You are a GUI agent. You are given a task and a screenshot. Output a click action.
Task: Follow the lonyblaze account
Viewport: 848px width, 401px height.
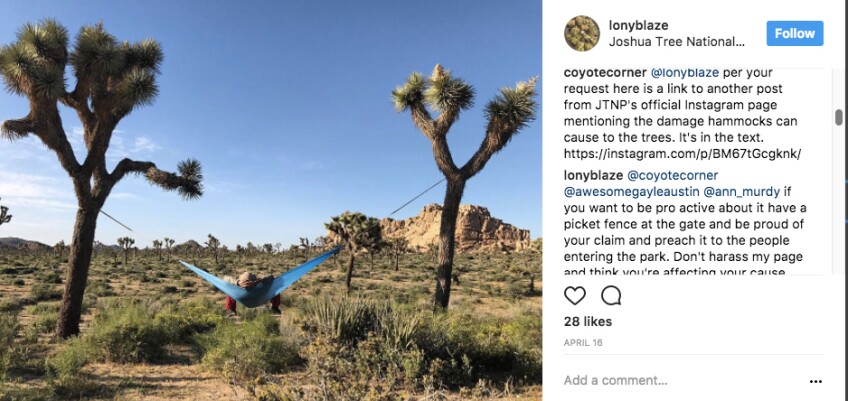coord(794,34)
